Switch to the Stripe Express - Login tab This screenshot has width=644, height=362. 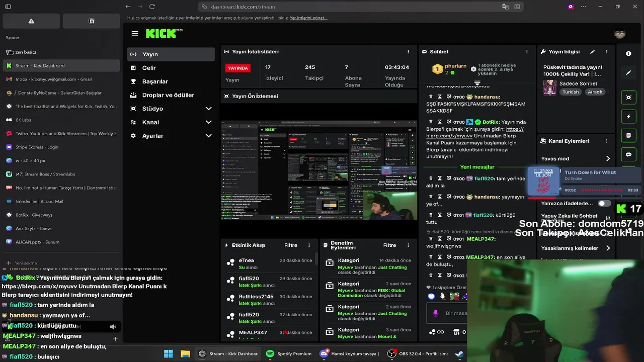point(61,147)
